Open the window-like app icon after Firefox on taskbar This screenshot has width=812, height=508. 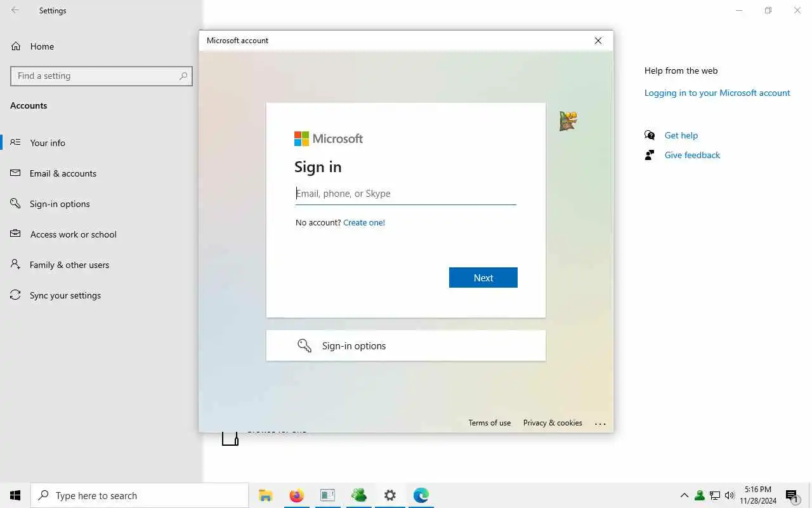tap(327, 495)
